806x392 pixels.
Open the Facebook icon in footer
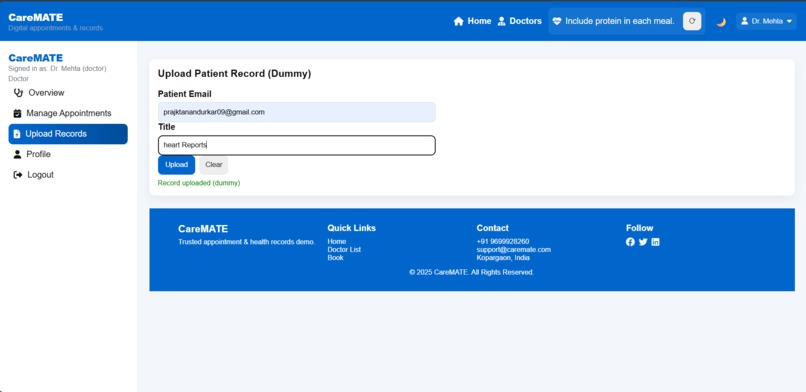click(x=630, y=242)
